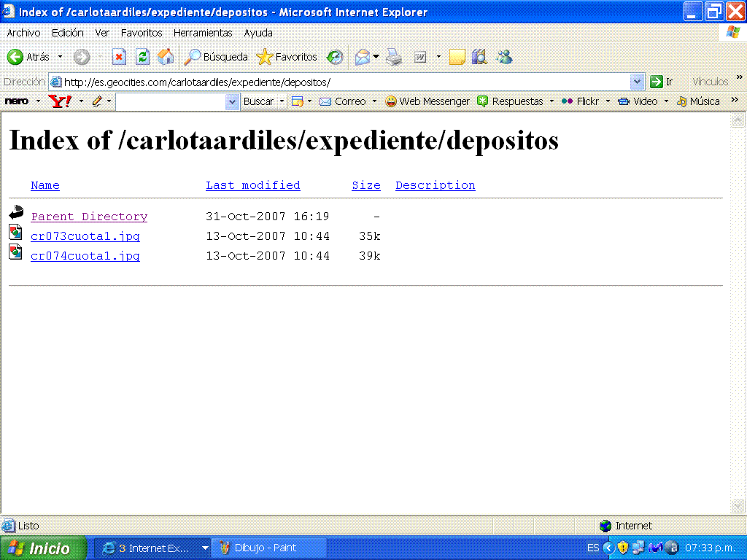747x560 pixels.
Task: Open the Research books icon
Action: click(479, 57)
